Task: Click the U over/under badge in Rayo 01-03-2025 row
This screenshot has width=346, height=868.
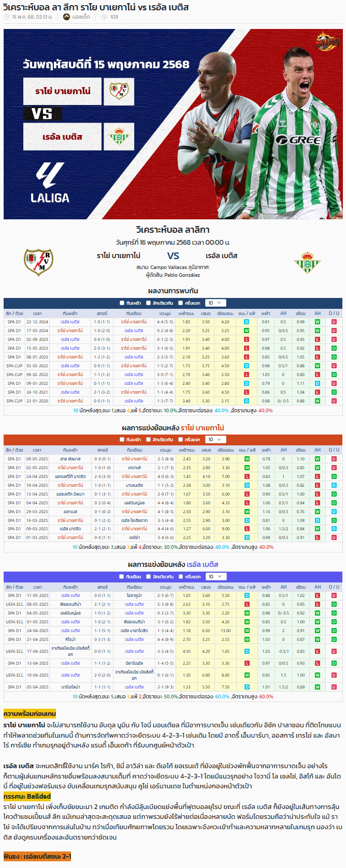Action: click(x=334, y=537)
